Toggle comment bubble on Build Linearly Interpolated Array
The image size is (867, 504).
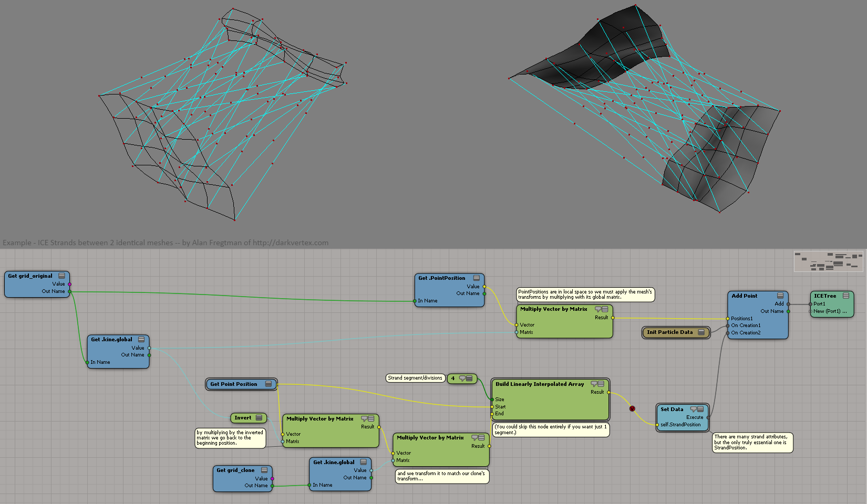(x=594, y=384)
